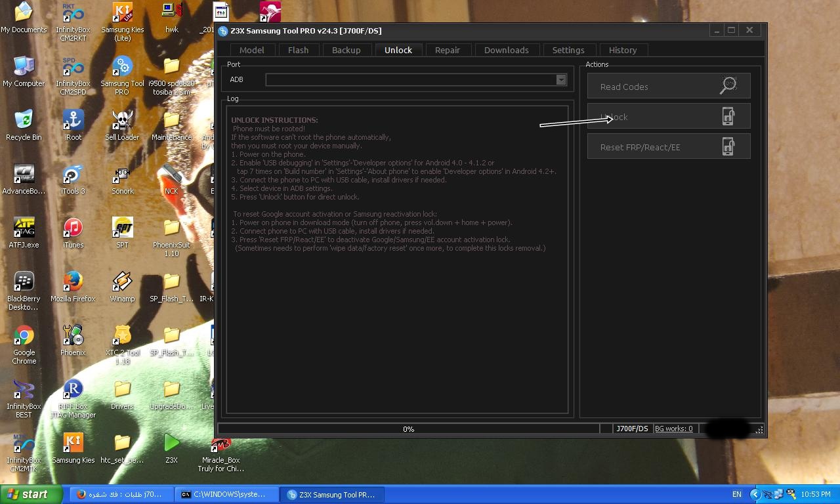Select the Maintenance folder on desktop
The width and height of the screenshot is (840, 504).
[x=171, y=126]
